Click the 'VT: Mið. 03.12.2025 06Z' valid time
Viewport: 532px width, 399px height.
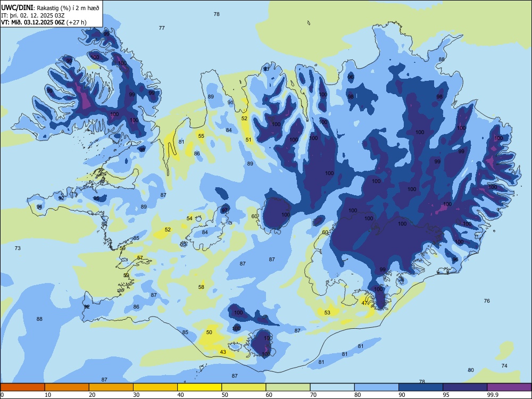point(33,22)
